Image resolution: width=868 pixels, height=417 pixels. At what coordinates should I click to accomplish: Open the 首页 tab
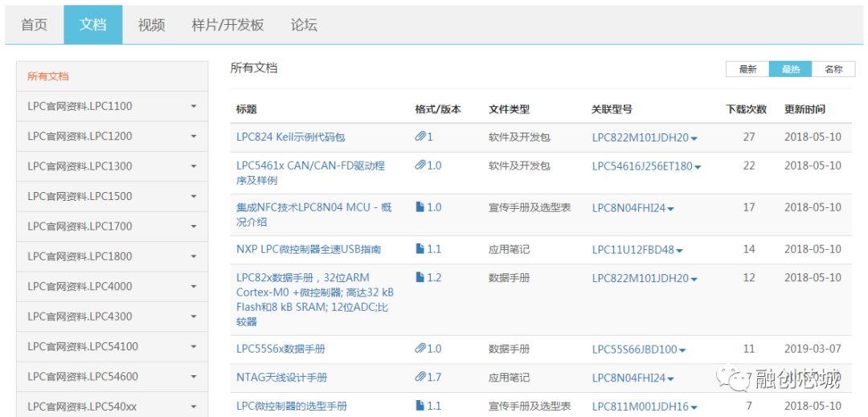point(35,25)
